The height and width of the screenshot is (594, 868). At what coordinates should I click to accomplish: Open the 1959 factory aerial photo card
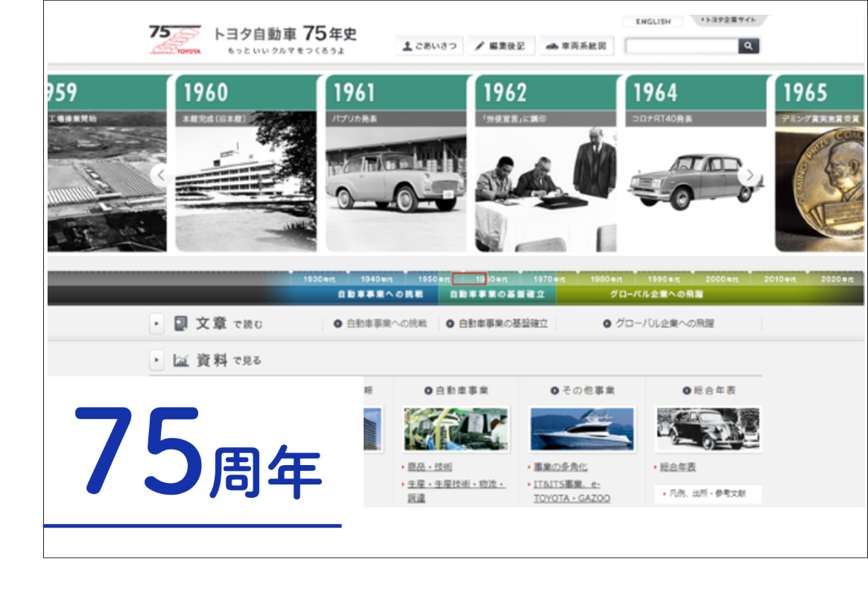click(x=107, y=163)
